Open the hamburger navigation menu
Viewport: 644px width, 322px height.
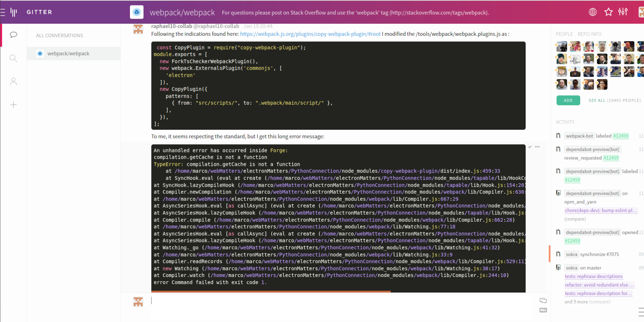[3, 12]
